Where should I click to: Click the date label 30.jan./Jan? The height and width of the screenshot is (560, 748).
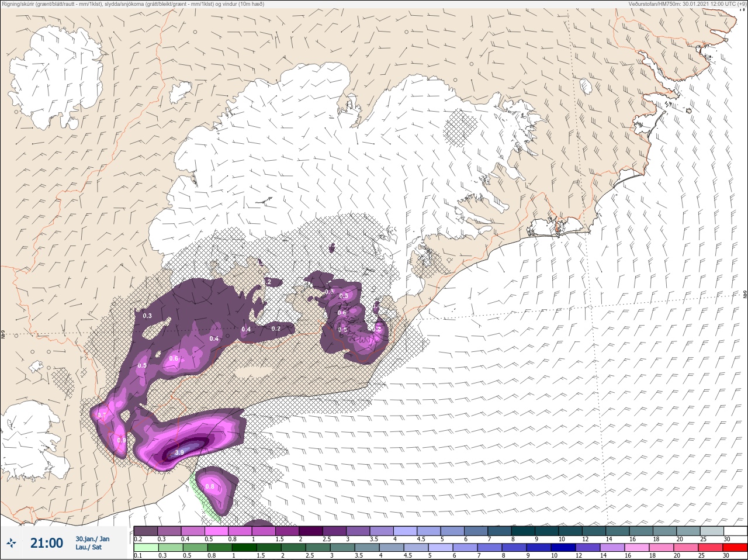click(92, 539)
